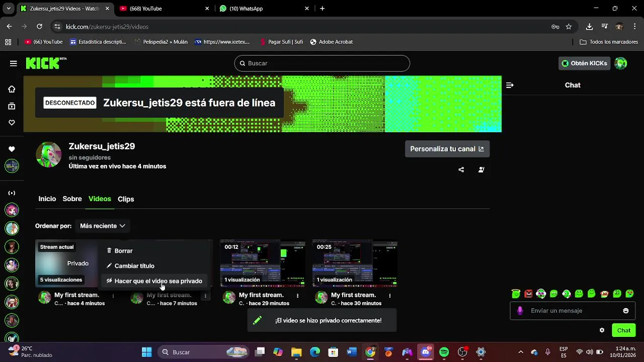Click the live broadcast signal sidebar icon
Screen dimensions: 644x362
click(12, 193)
